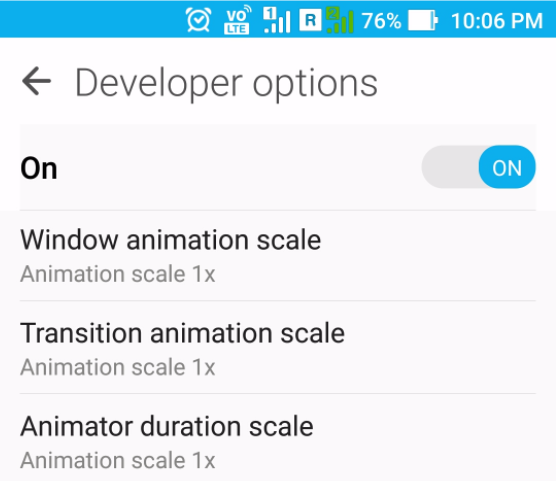Turn off the Developer options switch
Viewport: 556px width, 481px height.
[x=478, y=167]
